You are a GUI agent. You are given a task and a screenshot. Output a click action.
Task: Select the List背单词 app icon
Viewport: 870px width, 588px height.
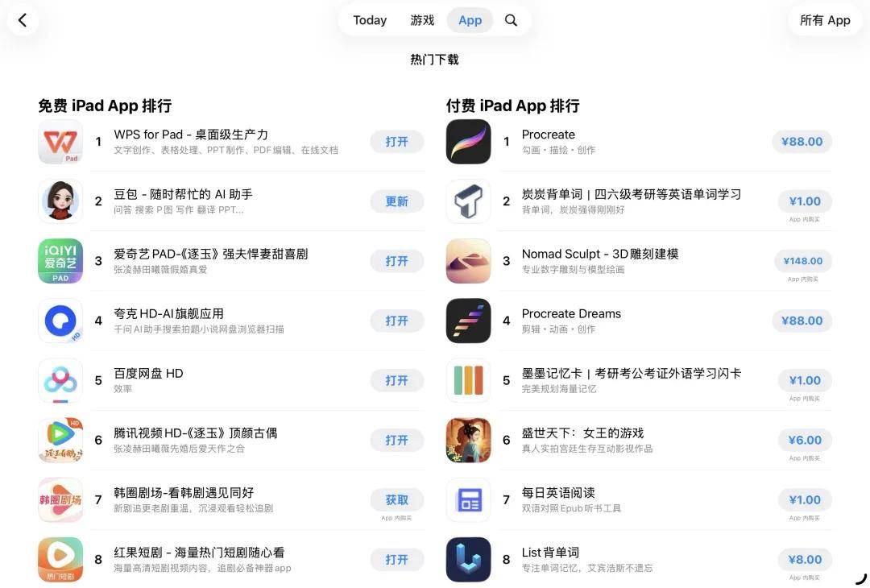point(468,559)
